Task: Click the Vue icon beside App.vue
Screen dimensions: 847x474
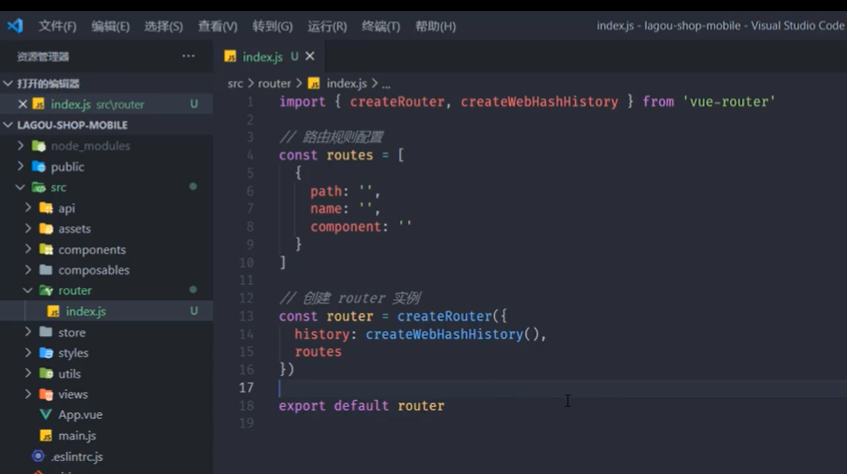Action: pos(46,415)
